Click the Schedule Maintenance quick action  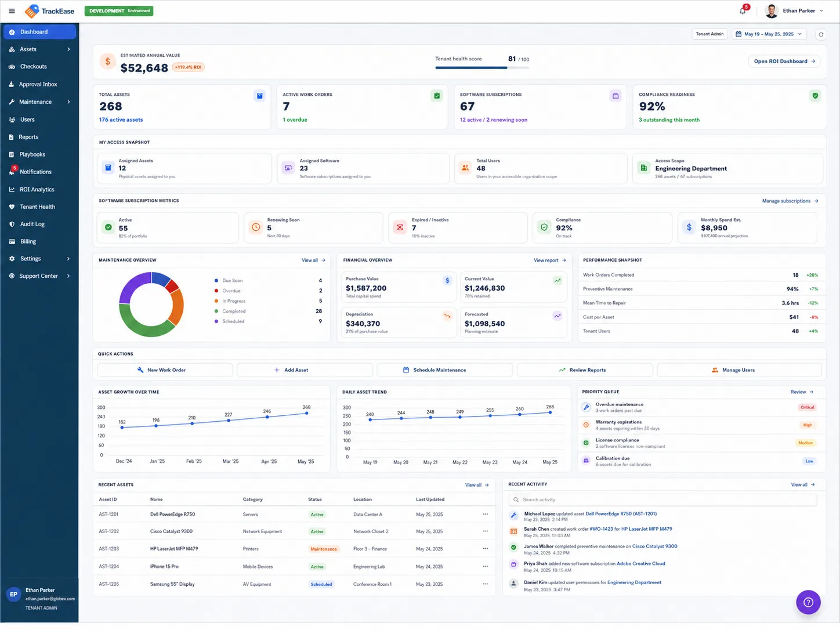tap(445, 370)
